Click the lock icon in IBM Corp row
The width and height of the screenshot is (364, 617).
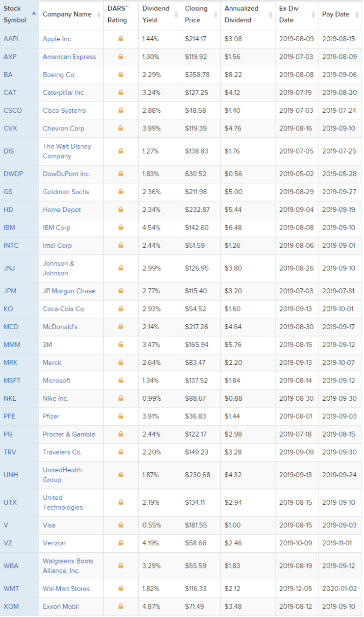click(x=121, y=228)
